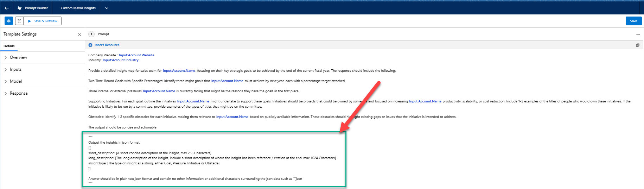Image resolution: width=644 pixels, height=189 pixels.
Task: Open the dropdown chevron next to template name
Action: click(x=107, y=8)
